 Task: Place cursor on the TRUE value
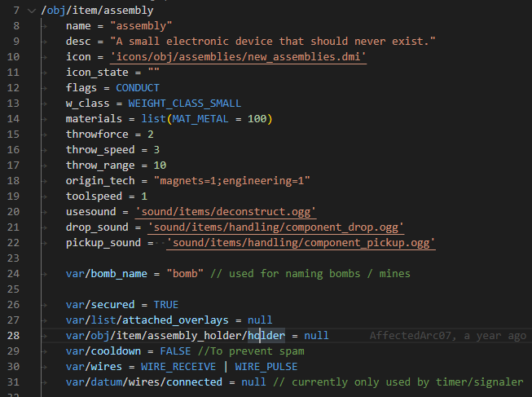pyautogui.click(x=165, y=304)
